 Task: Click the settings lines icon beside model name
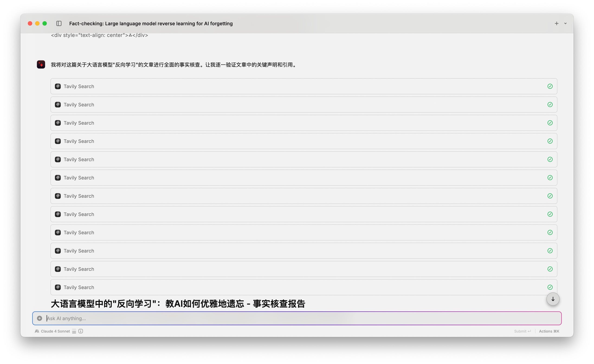pyautogui.click(x=74, y=331)
